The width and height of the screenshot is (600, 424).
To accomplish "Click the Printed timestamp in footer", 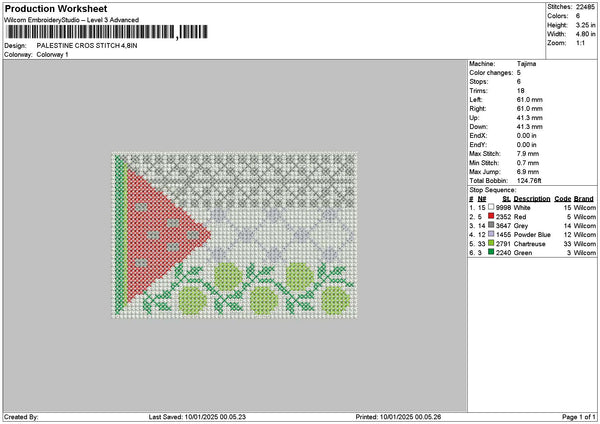I will point(398,417).
